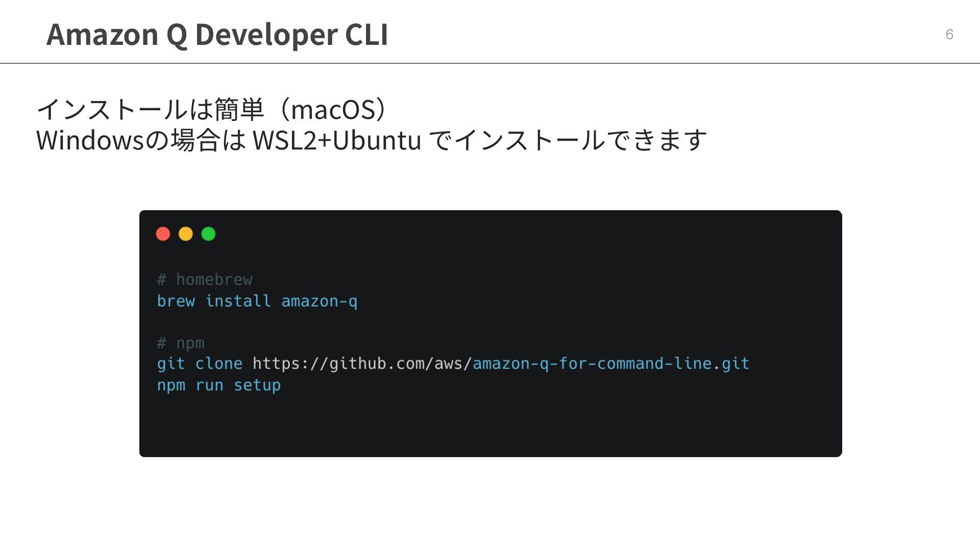Click the 'brew install amazon-q' command
The width and height of the screenshot is (980, 551).
point(257,302)
